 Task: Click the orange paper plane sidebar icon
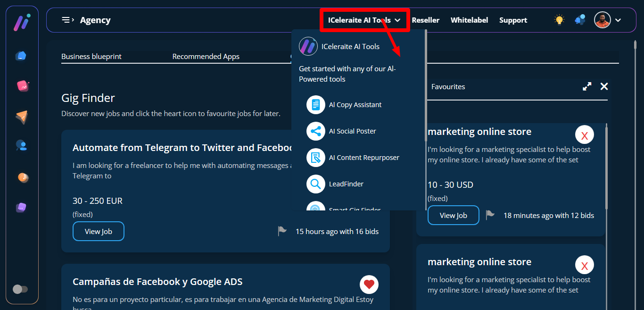(x=21, y=117)
